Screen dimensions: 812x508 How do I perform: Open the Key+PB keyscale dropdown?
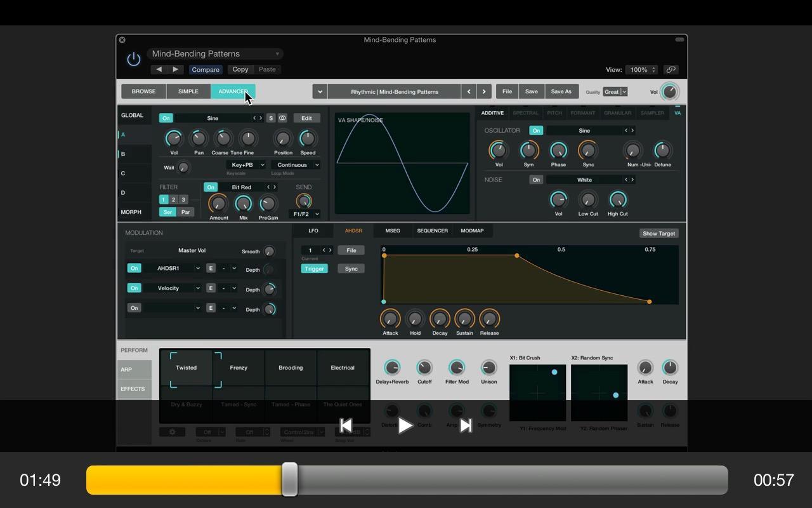click(x=246, y=165)
